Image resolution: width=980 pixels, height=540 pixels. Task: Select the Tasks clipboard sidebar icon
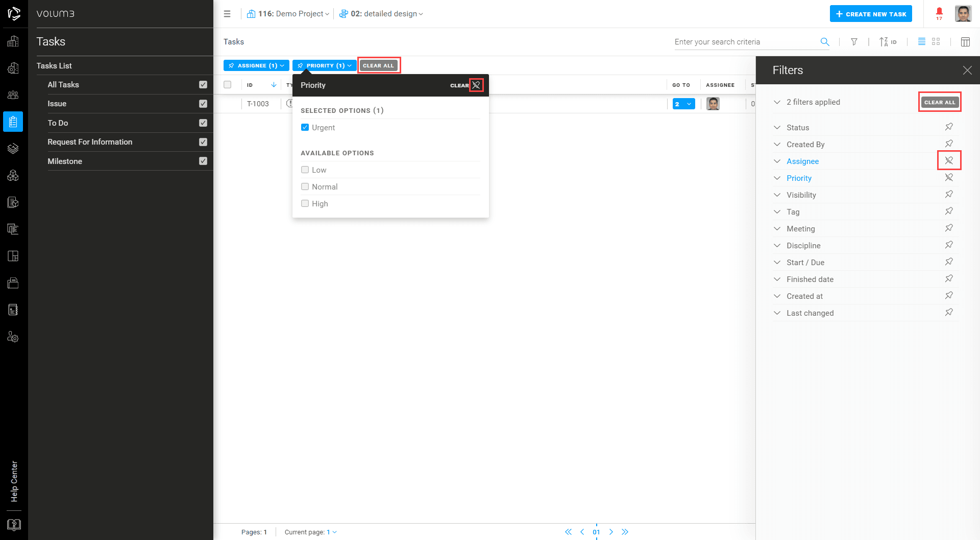click(13, 122)
